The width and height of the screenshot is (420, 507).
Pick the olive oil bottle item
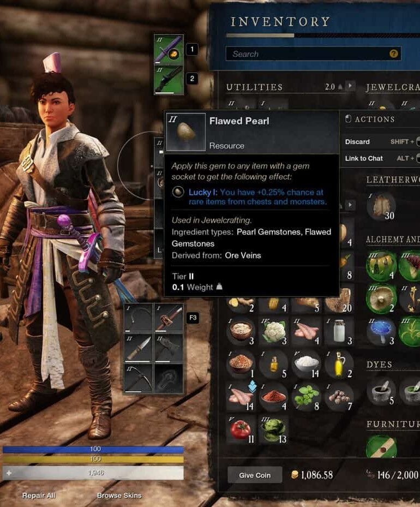[339, 365]
